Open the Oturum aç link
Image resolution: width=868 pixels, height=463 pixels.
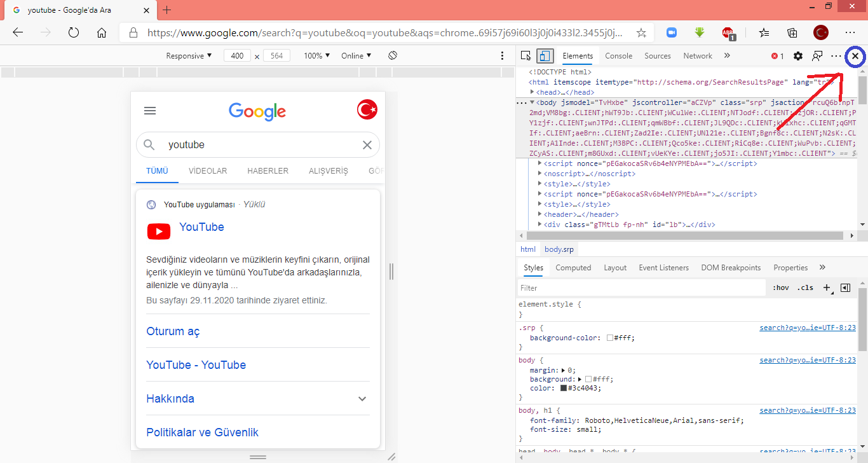pos(173,331)
